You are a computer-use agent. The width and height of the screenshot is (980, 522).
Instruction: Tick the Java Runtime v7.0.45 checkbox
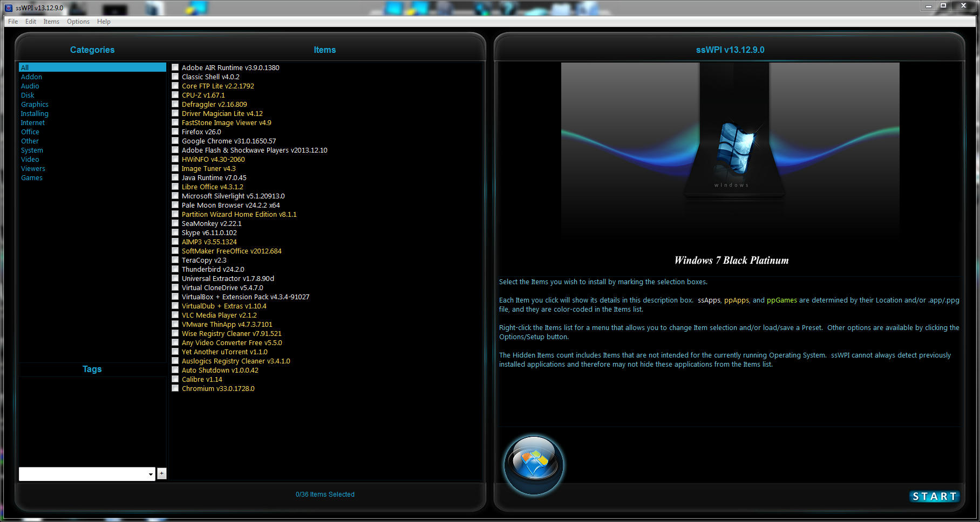(175, 177)
